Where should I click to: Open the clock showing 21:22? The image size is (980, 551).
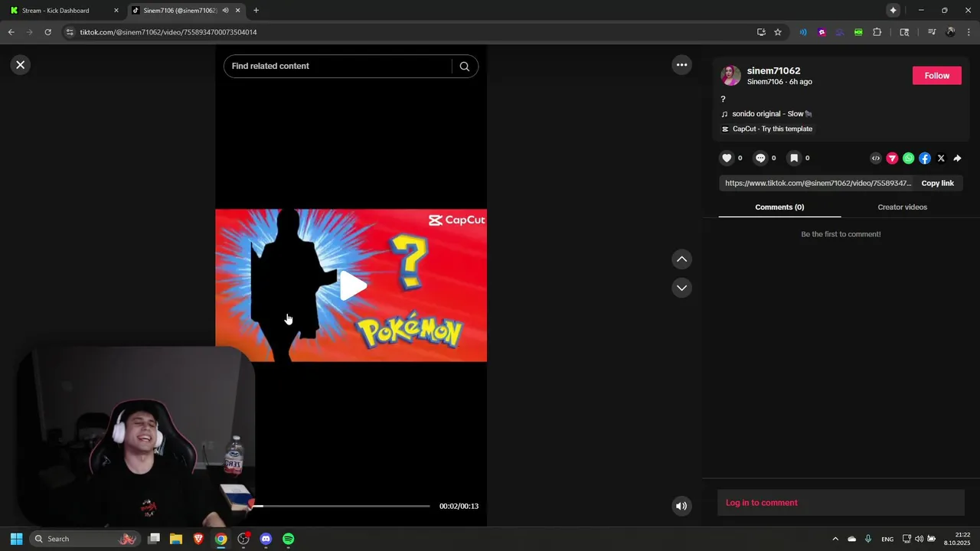957,539
